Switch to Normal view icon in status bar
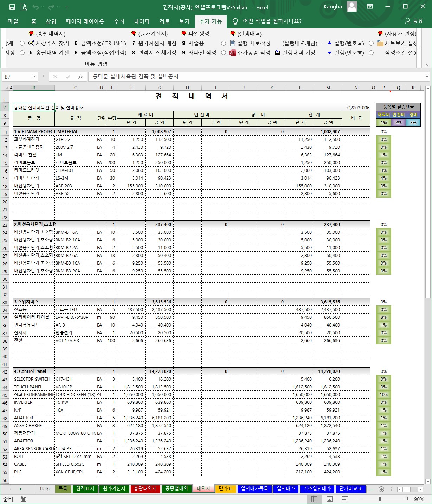Screen dimensions: 432x504 (314, 499)
